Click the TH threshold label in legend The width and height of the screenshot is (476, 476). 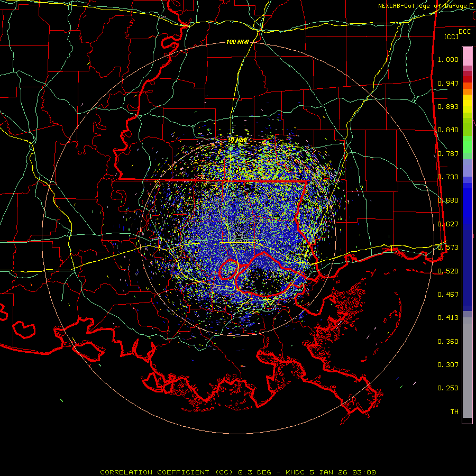[x=454, y=412]
